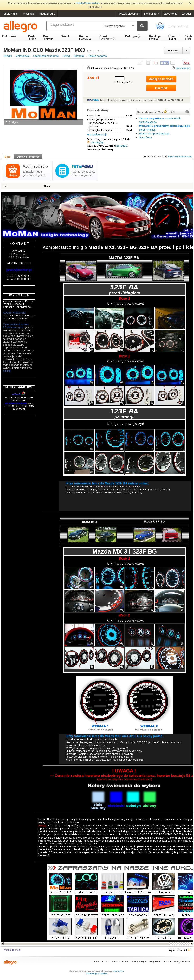This screenshot has height=980, width=194.
Task: Click the 'Farbka fluoresc.' auction thumbnail
Action: coord(112,881)
